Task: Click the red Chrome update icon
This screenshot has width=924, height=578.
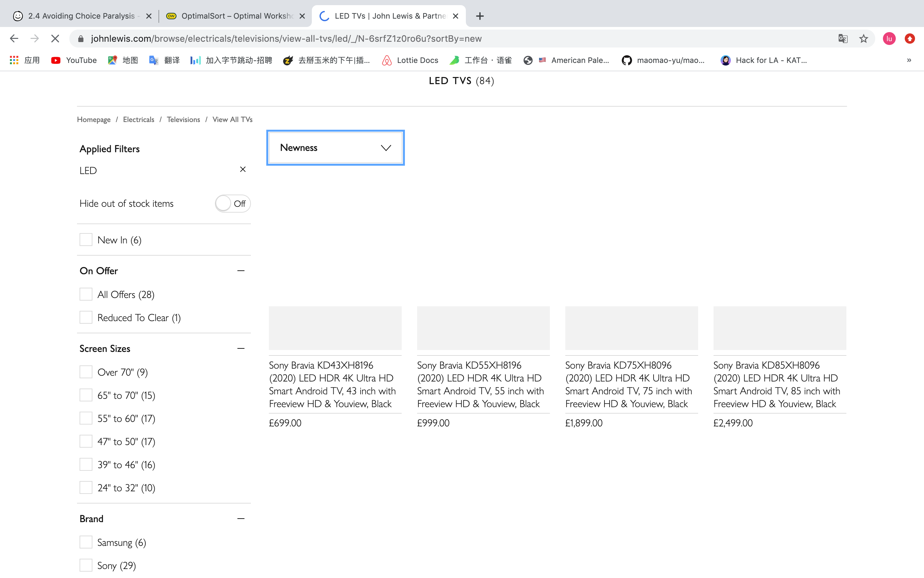Action: pyautogui.click(x=910, y=39)
